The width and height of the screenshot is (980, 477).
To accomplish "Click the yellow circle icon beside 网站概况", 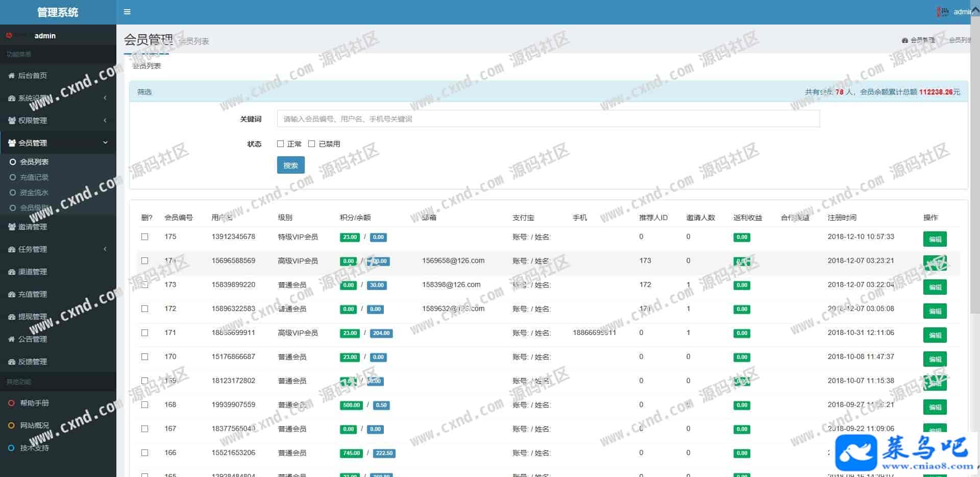I will (x=12, y=425).
